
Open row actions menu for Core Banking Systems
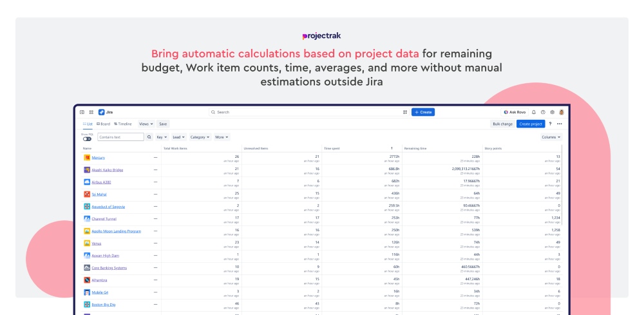click(x=155, y=268)
